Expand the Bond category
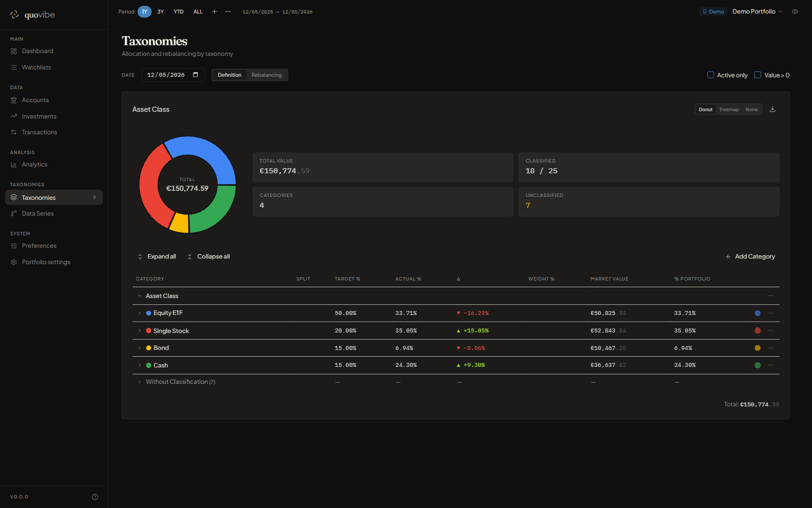 pos(140,348)
